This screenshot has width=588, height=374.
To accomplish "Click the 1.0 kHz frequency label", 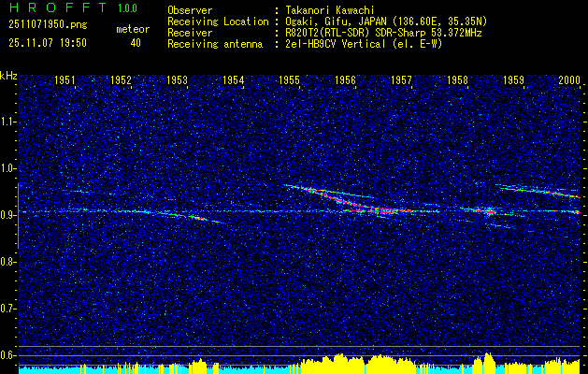I will [7, 169].
